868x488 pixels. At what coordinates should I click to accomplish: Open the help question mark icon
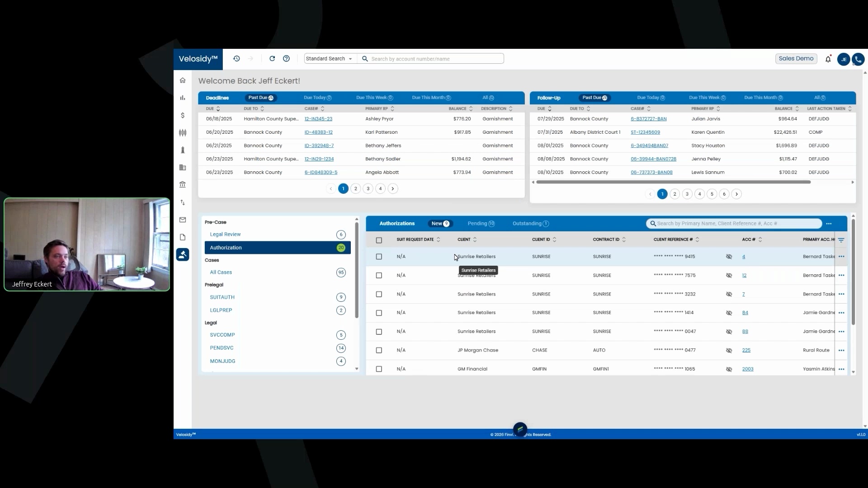pos(286,59)
